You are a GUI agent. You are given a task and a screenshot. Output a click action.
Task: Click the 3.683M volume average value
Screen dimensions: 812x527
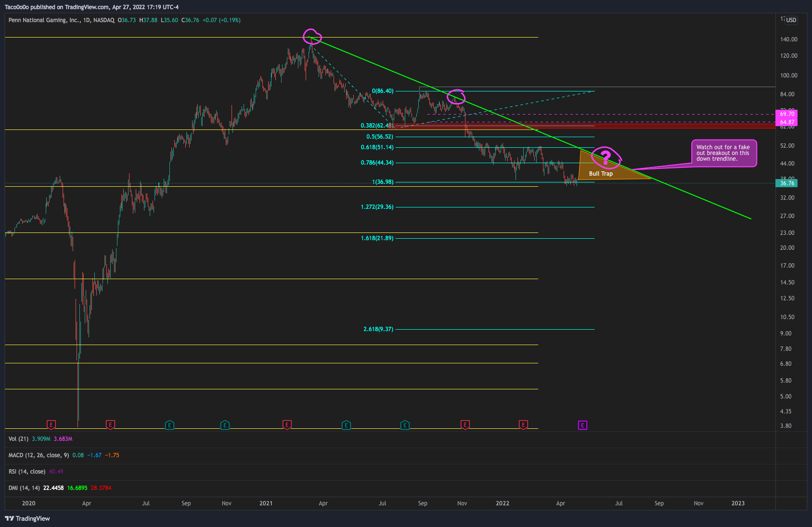point(63,439)
